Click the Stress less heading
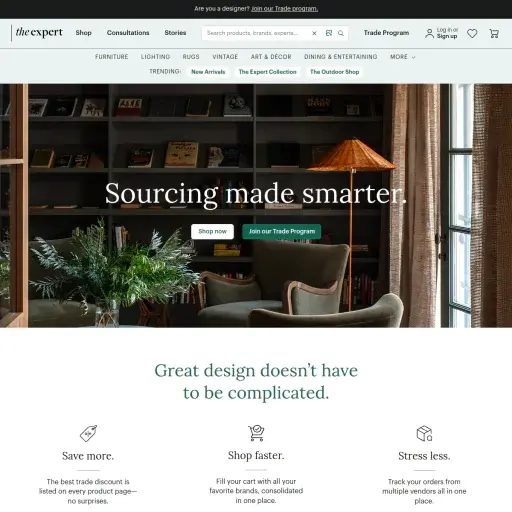Image resolution: width=512 pixels, height=512 pixels. [424, 456]
